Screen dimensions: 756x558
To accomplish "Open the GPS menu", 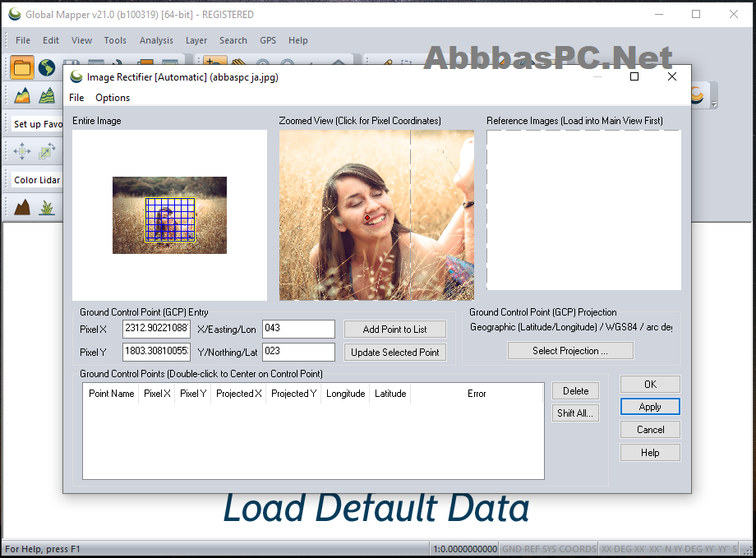I will [x=268, y=40].
